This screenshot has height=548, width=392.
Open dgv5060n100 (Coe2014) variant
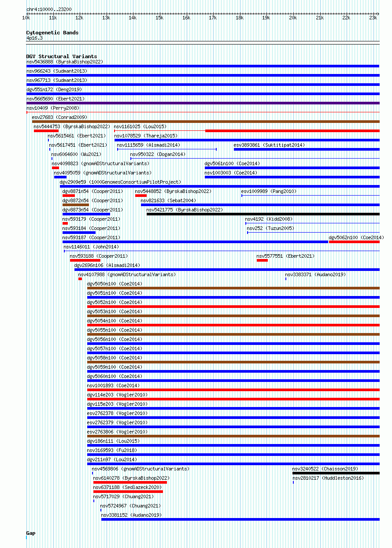pos(115,376)
